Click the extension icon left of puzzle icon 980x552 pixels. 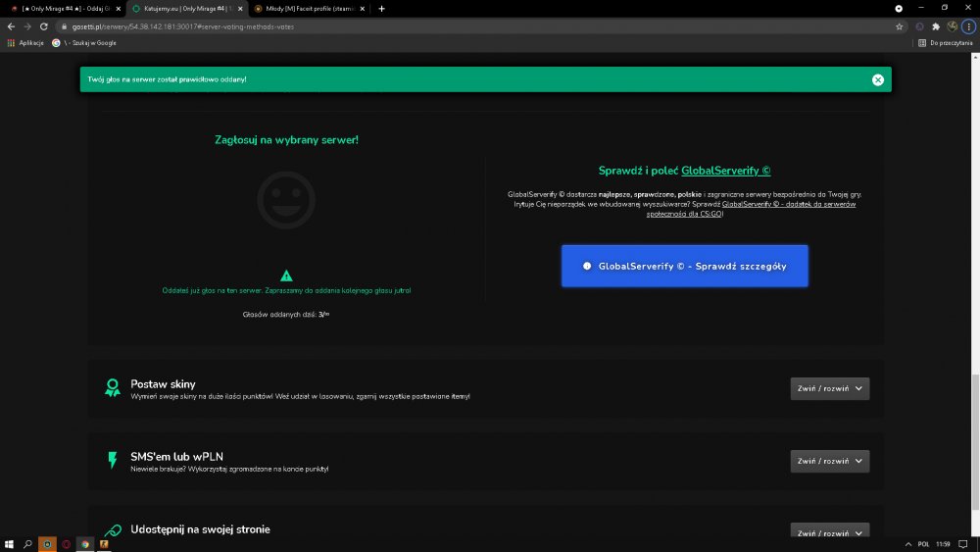tap(919, 26)
